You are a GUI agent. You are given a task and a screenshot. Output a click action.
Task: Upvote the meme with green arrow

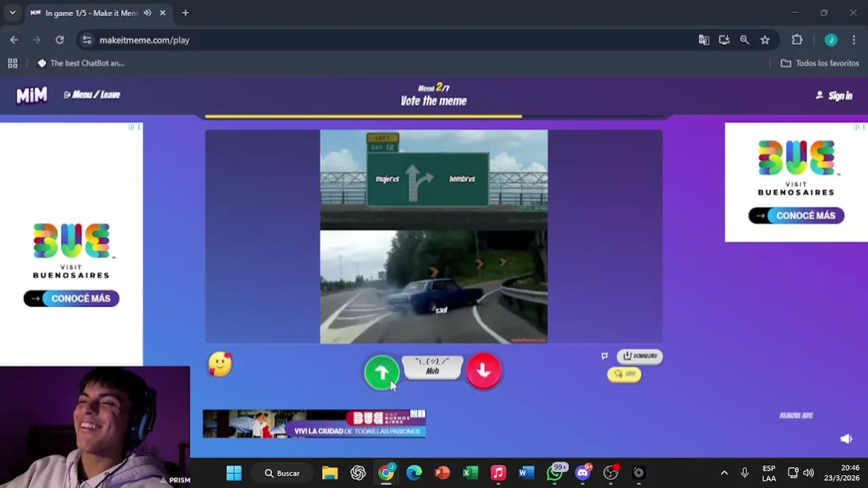pyautogui.click(x=382, y=372)
